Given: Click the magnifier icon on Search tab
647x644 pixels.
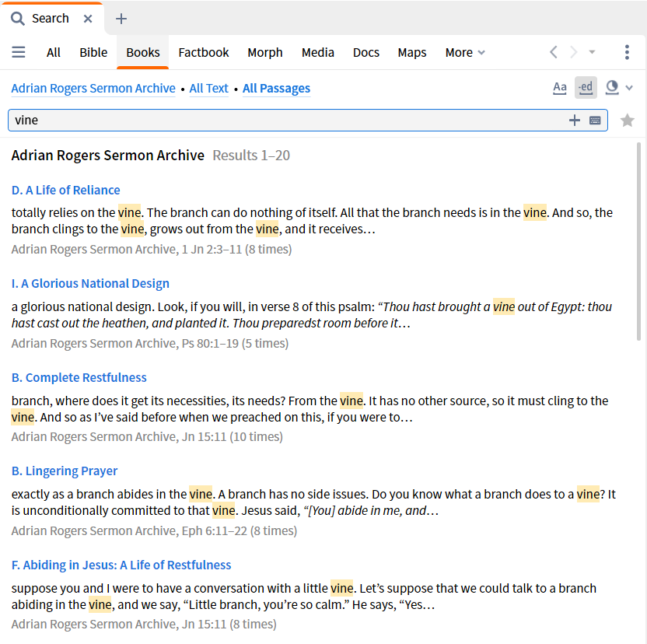Looking at the screenshot, I should click(x=17, y=19).
